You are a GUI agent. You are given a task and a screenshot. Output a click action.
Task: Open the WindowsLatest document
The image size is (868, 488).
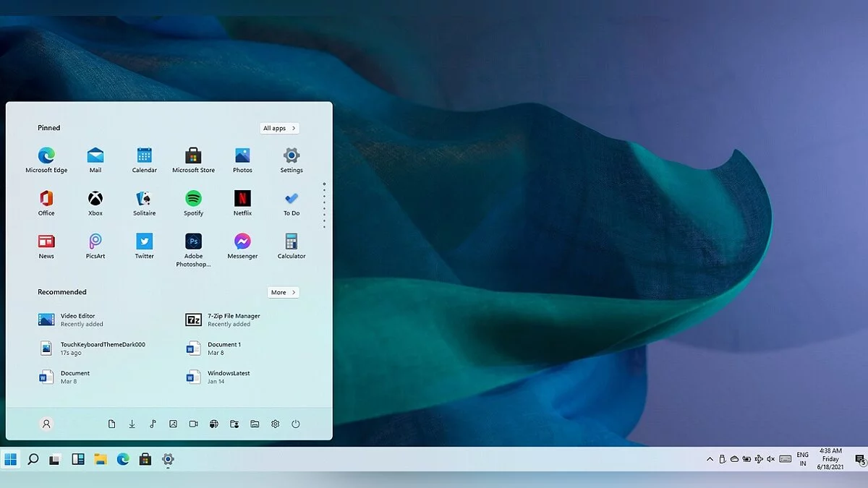[228, 377]
